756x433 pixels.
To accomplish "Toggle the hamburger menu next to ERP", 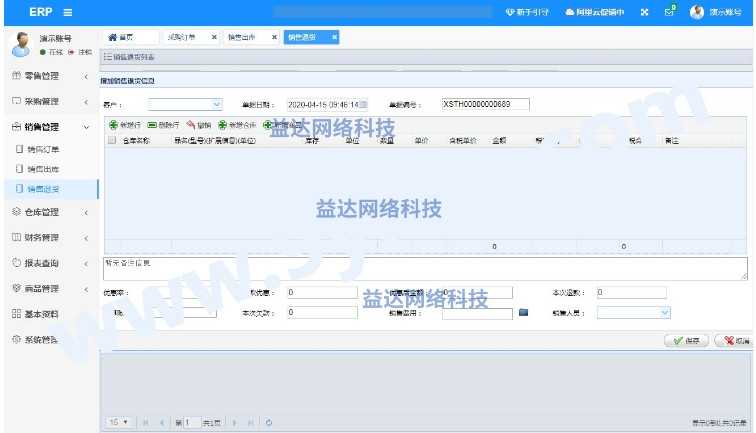I will coord(68,13).
